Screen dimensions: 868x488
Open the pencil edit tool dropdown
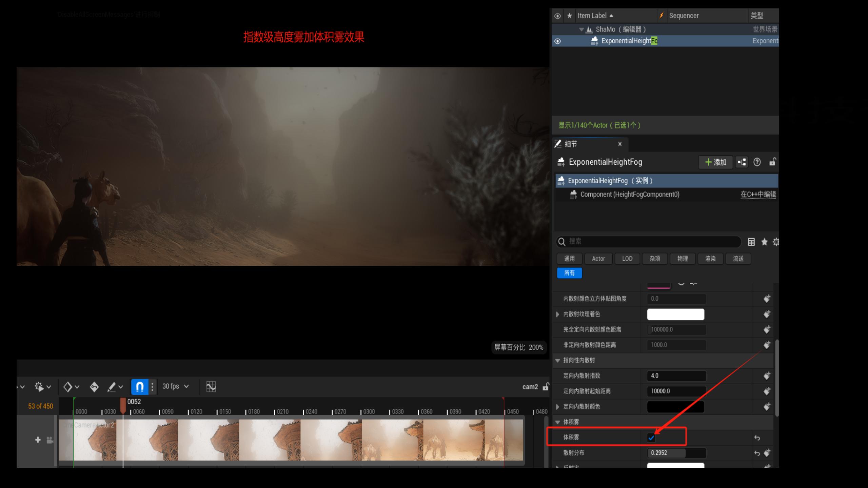pyautogui.click(x=115, y=387)
